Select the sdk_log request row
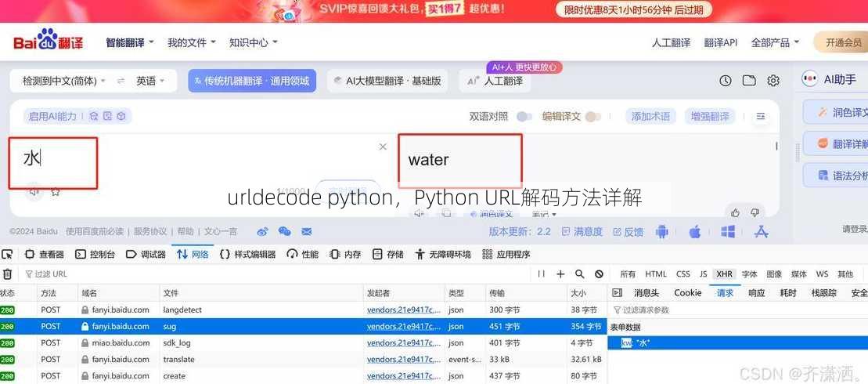 (304, 342)
